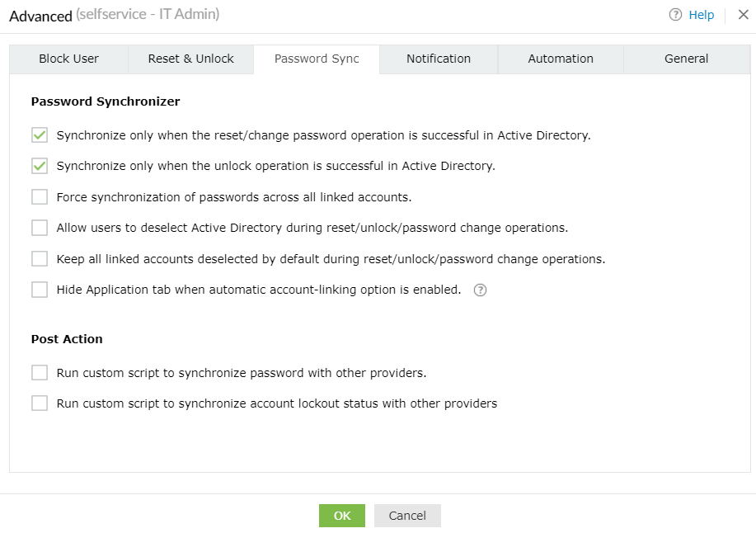
Task: Open the Help link
Action: pos(701,15)
